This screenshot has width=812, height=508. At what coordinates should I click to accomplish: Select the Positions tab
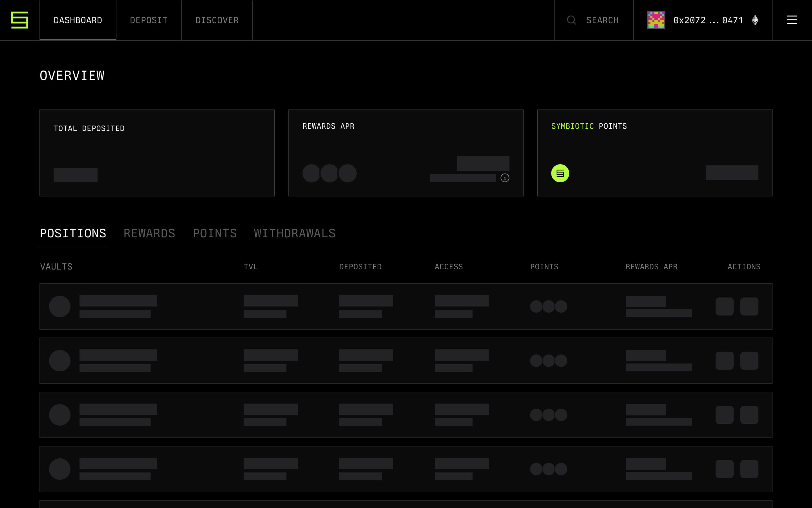(x=73, y=233)
